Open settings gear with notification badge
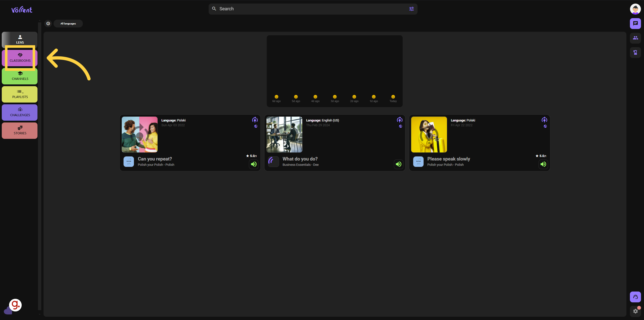Image resolution: width=644 pixels, height=320 pixels. point(635,311)
